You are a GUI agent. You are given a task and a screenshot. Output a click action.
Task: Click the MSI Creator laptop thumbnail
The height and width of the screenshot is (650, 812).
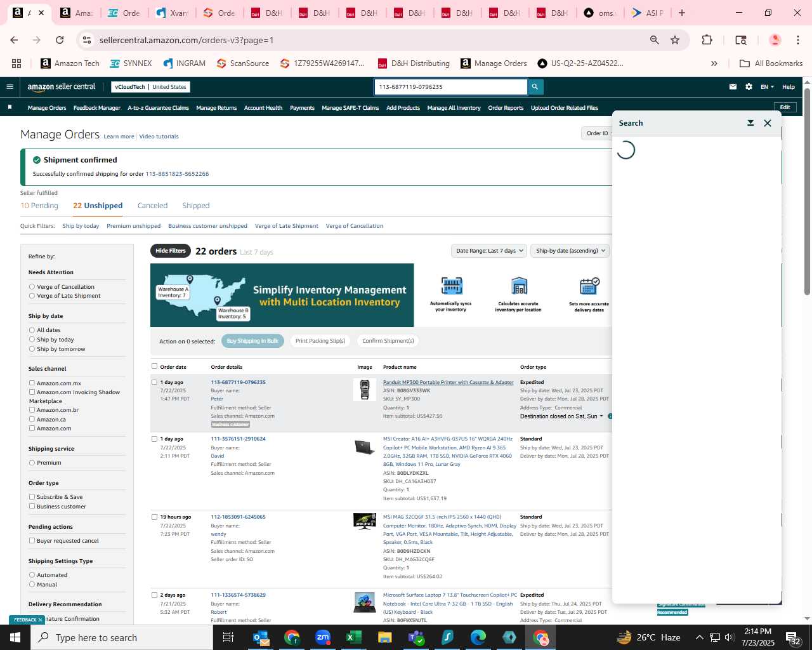pos(365,447)
